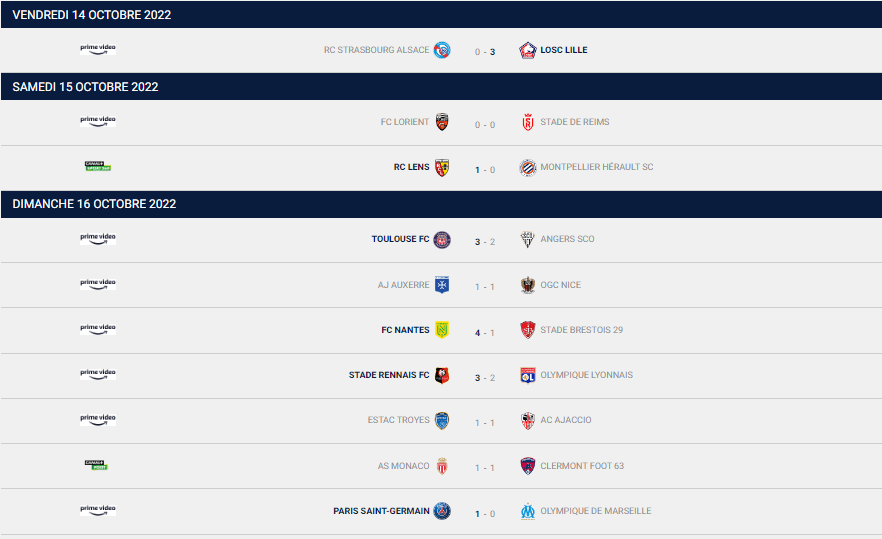Click the LOSC Lille club crest

[528, 50]
